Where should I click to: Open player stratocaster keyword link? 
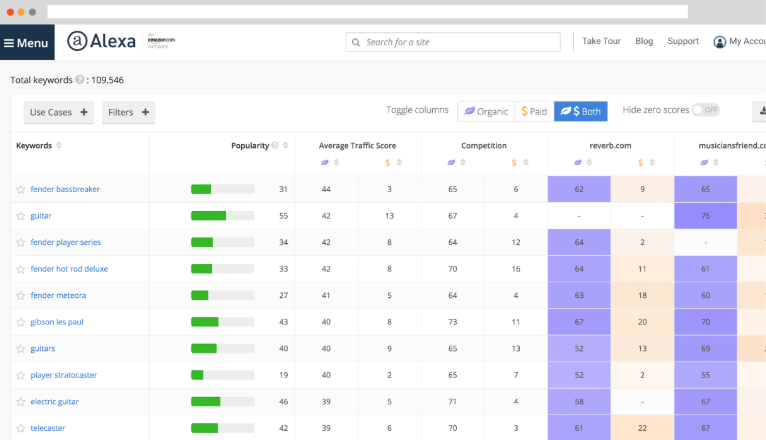coord(64,375)
